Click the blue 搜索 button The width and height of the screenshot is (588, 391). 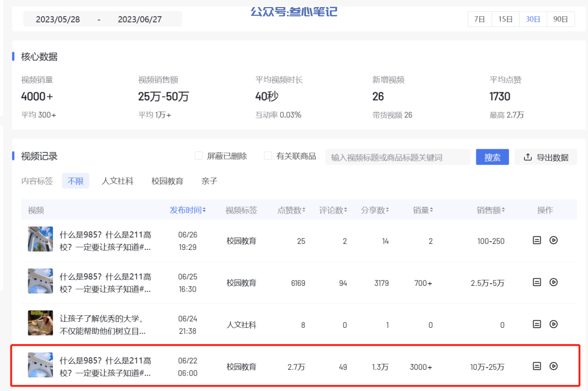[x=492, y=157]
